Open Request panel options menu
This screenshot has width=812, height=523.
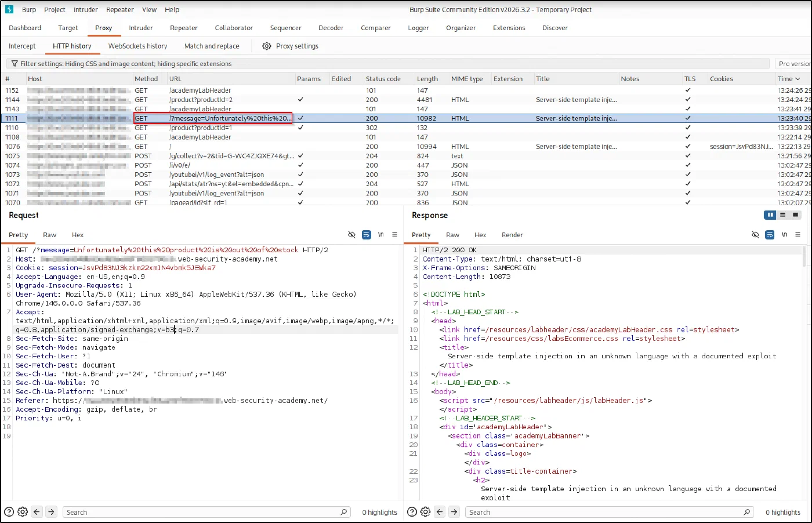point(395,235)
